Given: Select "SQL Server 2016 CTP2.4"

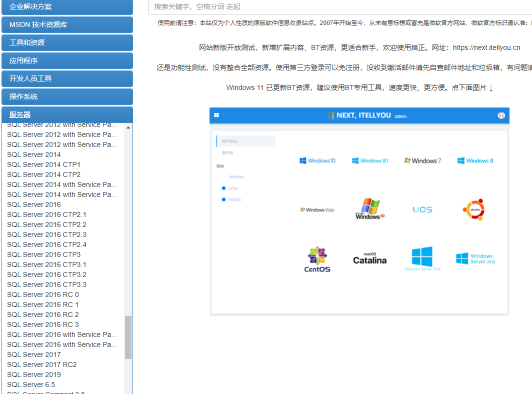Looking at the screenshot, I should pyautogui.click(x=47, y=244).
